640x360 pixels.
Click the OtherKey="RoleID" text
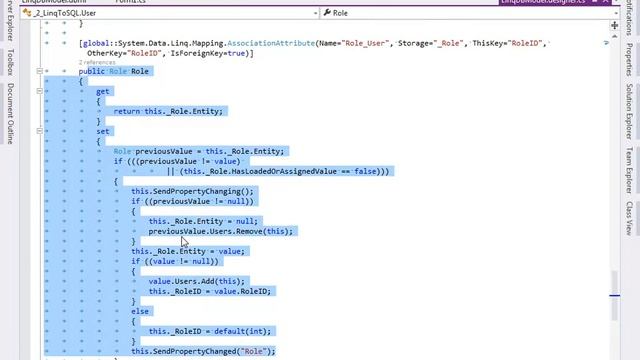[x=124, y=53]
